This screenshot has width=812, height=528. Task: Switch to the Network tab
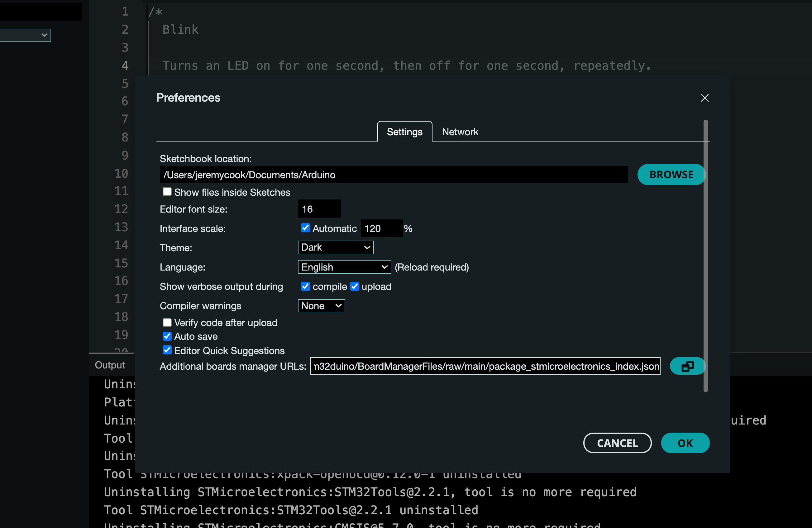[x=460, y=132]
